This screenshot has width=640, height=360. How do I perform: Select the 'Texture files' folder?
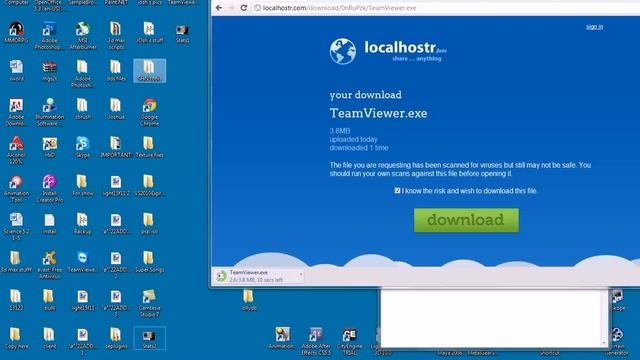[149, 147]
